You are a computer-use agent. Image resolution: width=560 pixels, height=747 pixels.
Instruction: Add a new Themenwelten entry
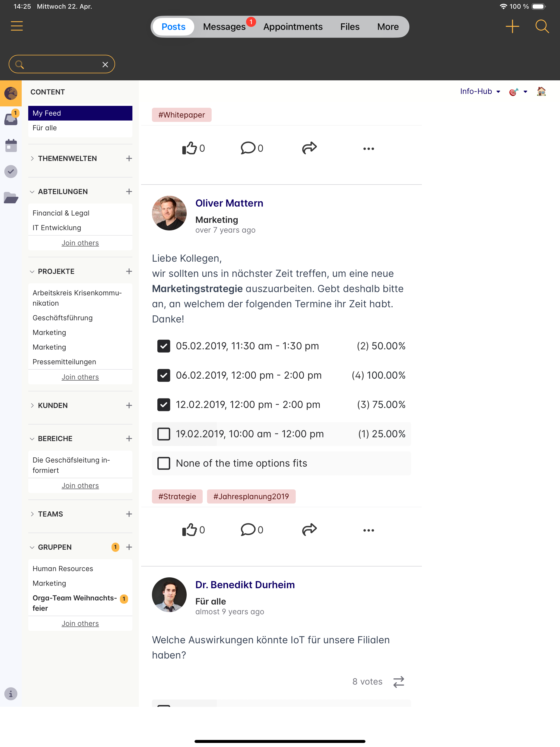129,158
